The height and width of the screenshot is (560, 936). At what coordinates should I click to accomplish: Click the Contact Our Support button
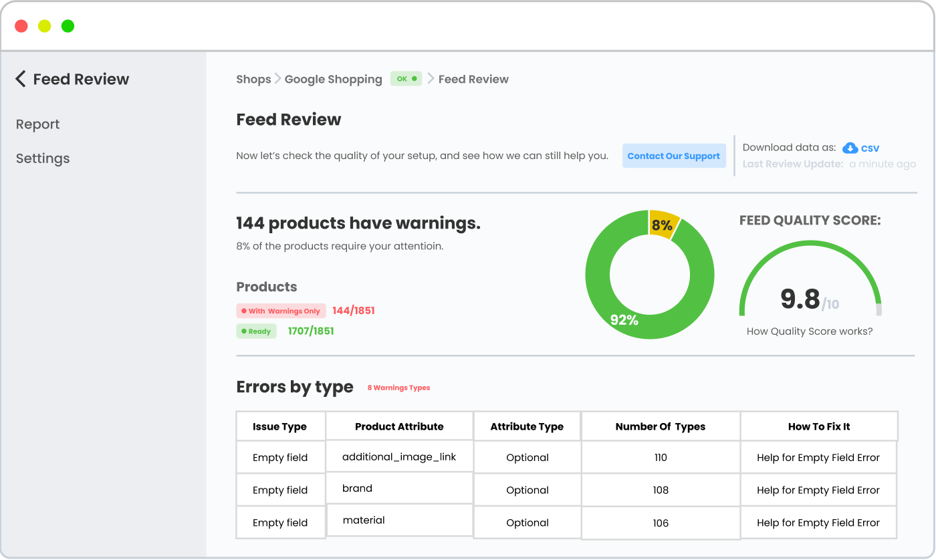(673, 156)
